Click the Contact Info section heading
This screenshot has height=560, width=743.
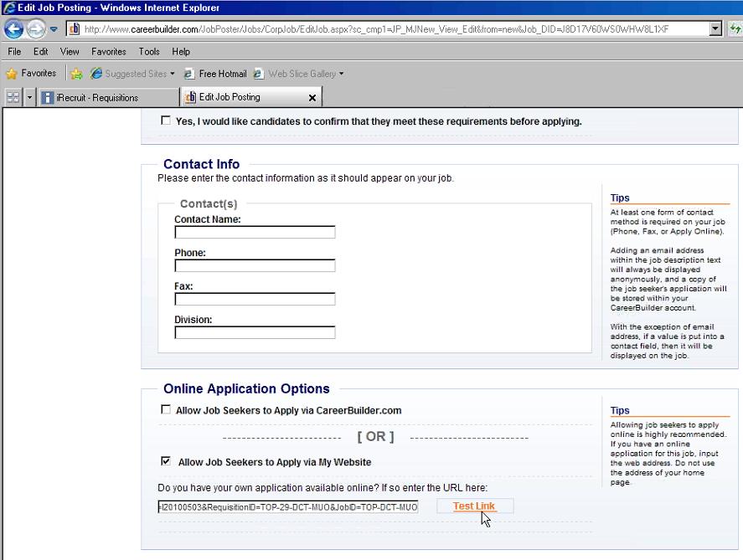click(201, 164)
